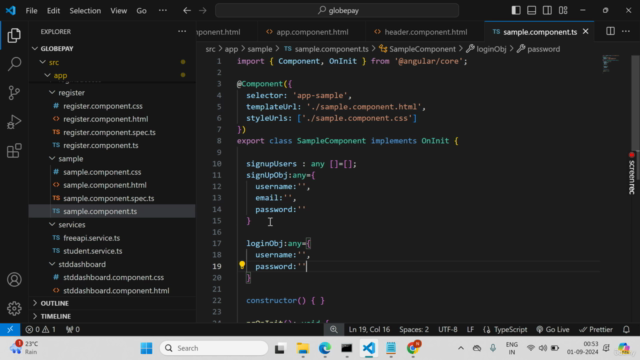
Task: Open the Customize Layout icon
Action: 563,10
